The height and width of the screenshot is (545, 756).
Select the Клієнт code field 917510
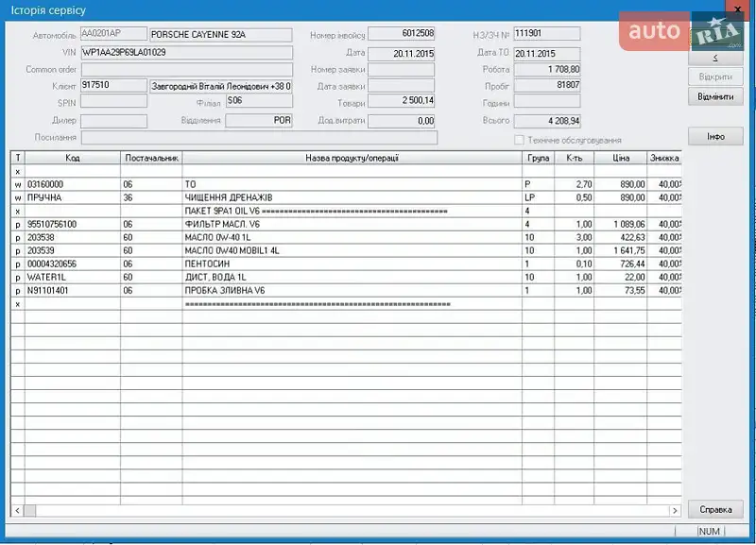pos(113,86)
